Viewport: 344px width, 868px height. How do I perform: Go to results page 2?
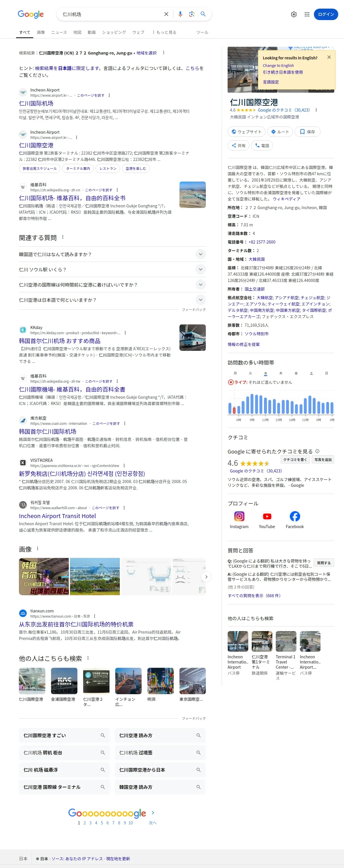[x=85, y=823]
